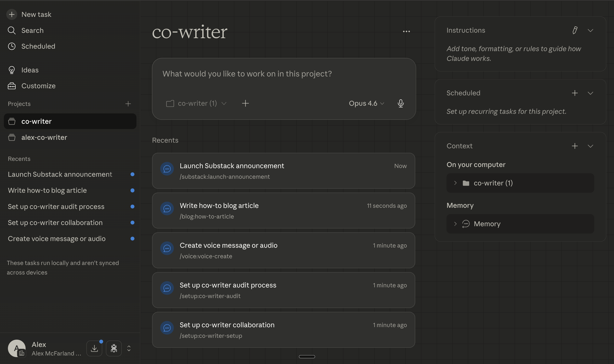This screenshot has width=614, height=364.
Task: Expand co-writer (1) under On your computer
Action: coord(455,183)
